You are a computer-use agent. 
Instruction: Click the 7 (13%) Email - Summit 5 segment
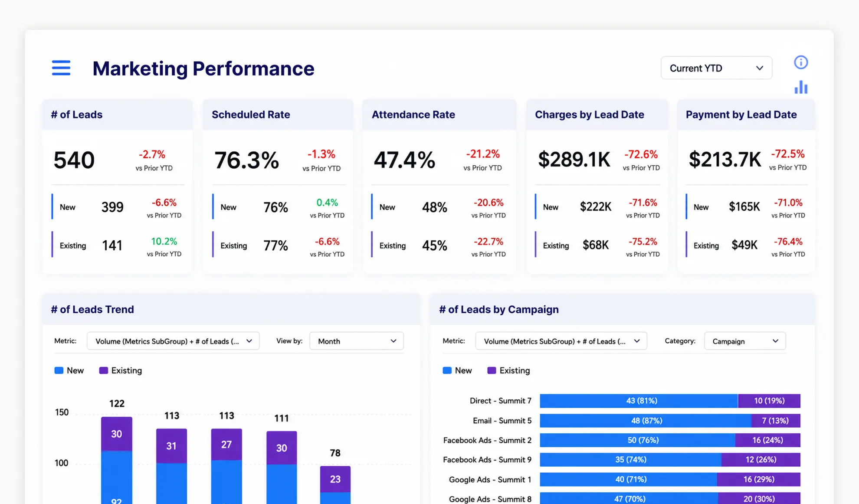tap(776, 421)
